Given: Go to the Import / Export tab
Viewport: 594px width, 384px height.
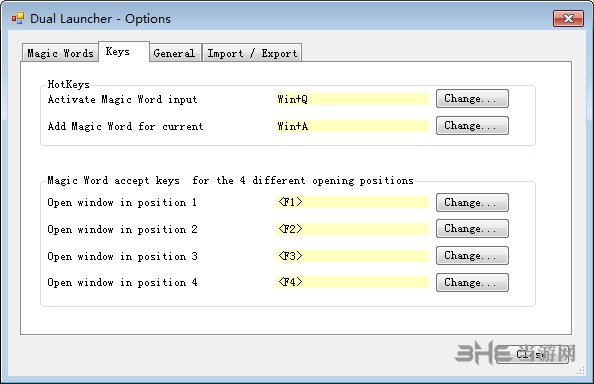Looking at the screenshot, I should click(252, 53).
